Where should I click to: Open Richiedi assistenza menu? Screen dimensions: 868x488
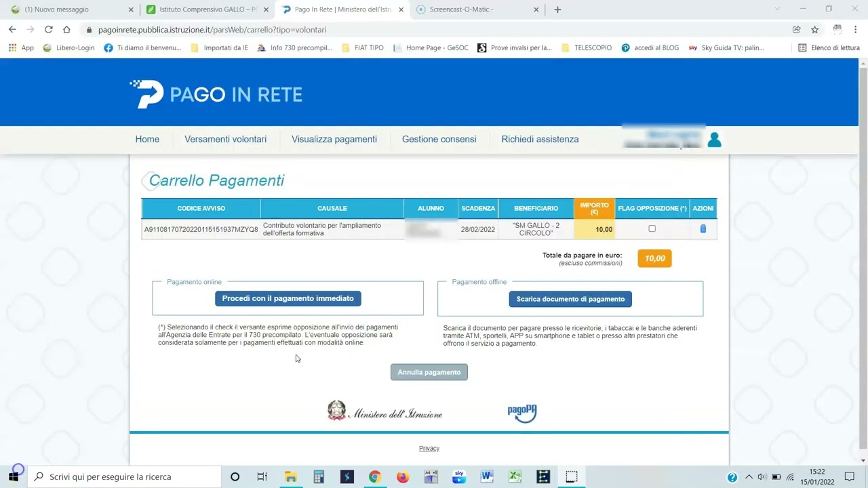point(540,139)
